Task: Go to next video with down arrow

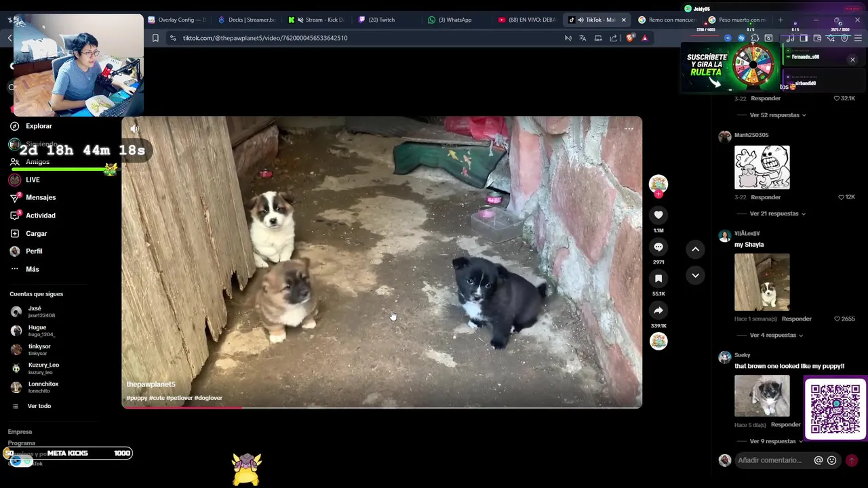Action: [x=695, y=275]
